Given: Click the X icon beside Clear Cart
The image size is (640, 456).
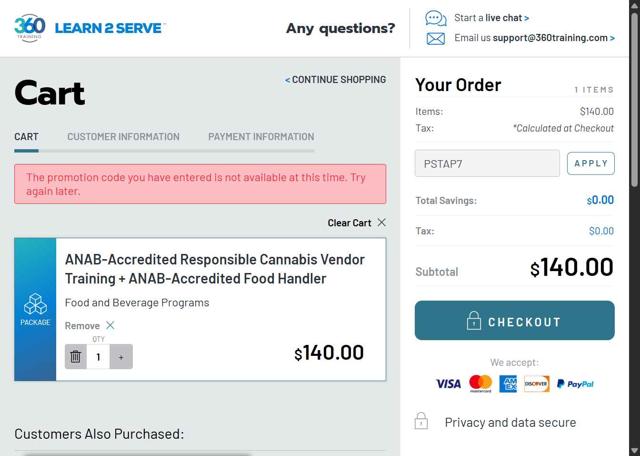Looking at the screenshot, I should tap(381, 223).
